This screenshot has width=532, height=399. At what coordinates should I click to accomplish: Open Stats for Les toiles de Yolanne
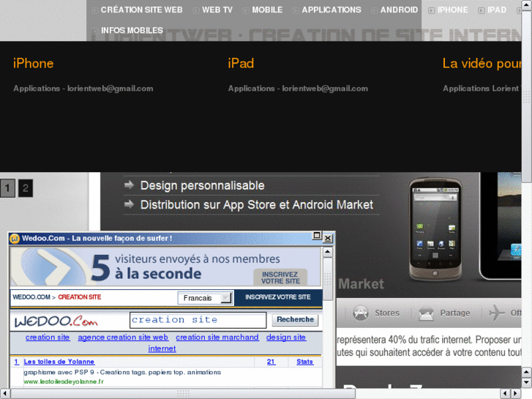click(304, 362)
